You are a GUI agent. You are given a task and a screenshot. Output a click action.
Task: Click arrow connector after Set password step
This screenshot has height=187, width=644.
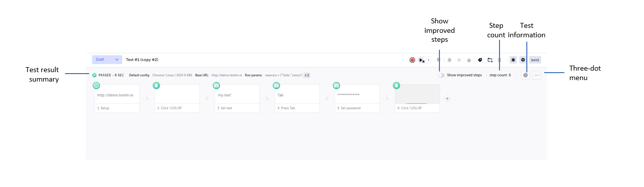click(388, 98)
